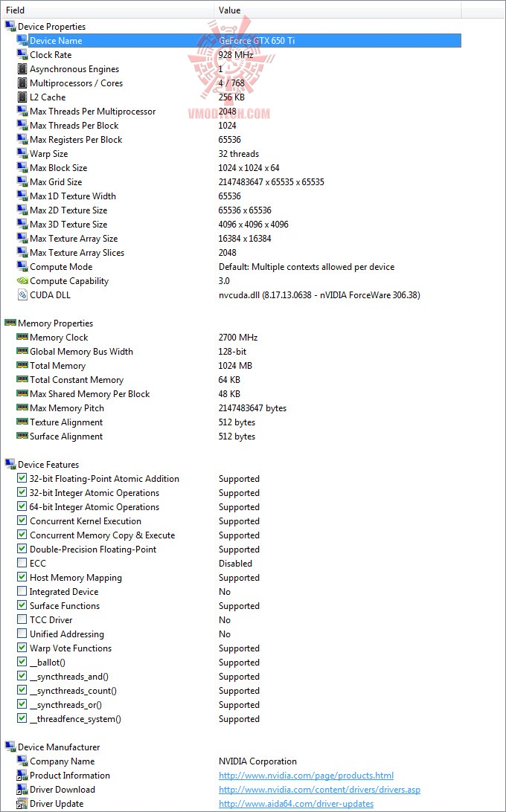Toggle Unified Addressing checkbox

click(22, 634)
